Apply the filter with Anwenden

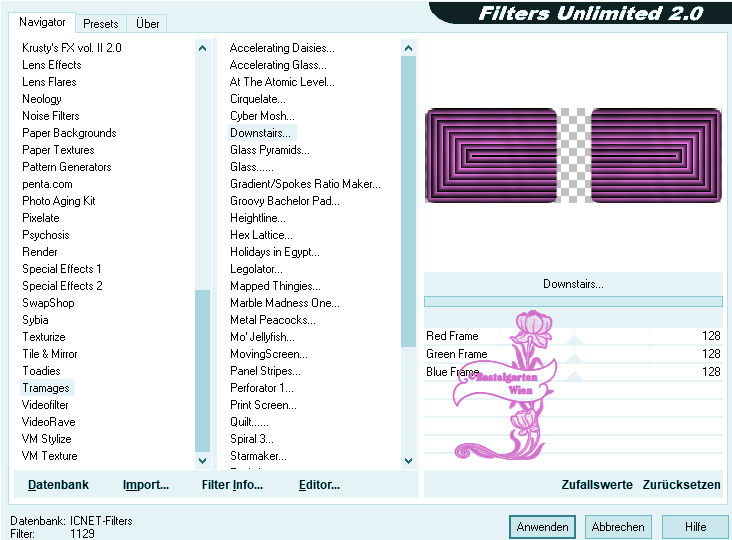pyautogui.click(x=542, y=527)
